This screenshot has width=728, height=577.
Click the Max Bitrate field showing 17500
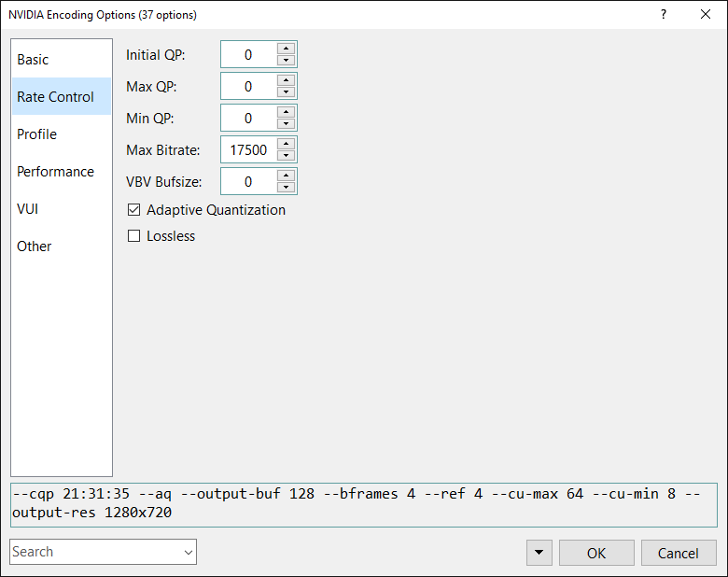pyautogui.click(x=249, y=149)
